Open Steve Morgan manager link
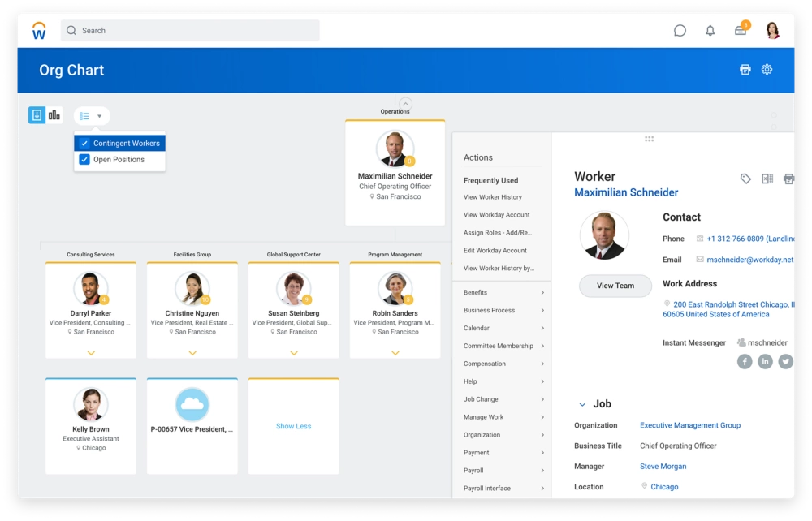Viewport: 812px width, 521px height. (x=663, y=467)
